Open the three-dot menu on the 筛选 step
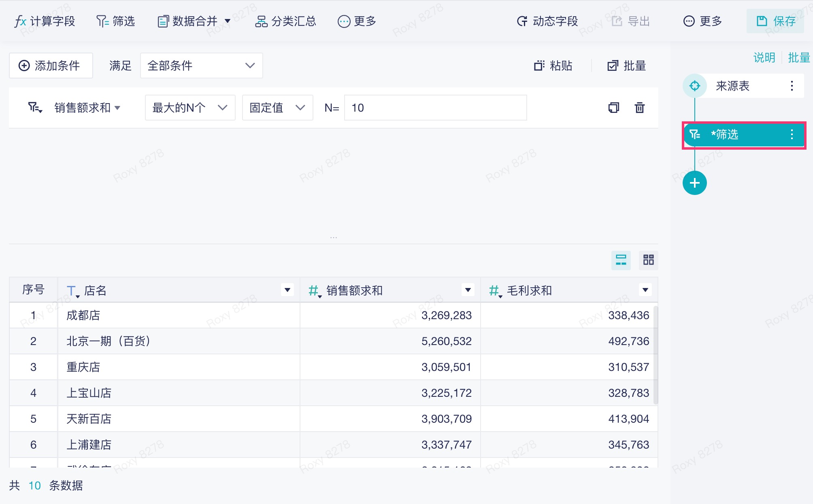Viewport: 813px width, 504px height. coord(792,134)
